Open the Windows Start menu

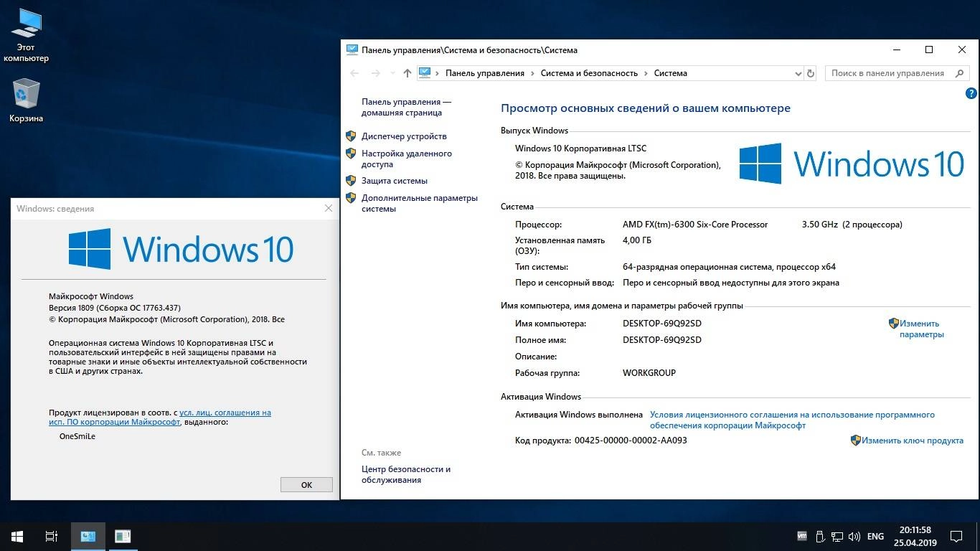coord(17,536)
